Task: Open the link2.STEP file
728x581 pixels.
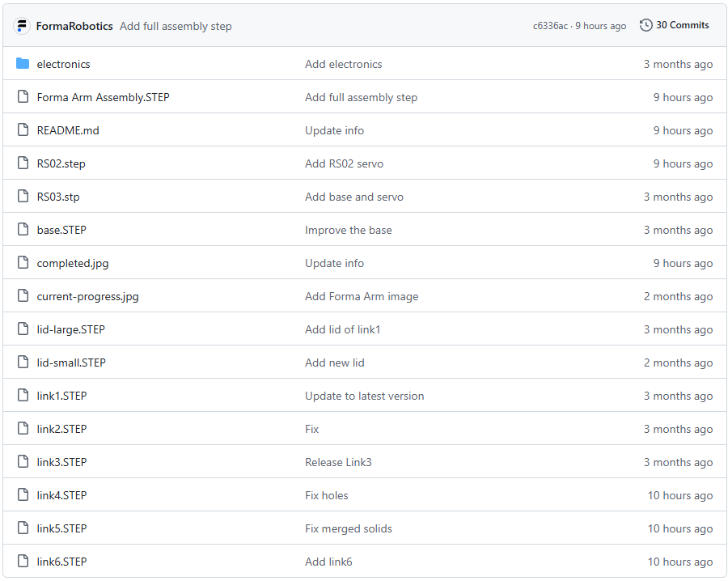Action: [61, 429]
